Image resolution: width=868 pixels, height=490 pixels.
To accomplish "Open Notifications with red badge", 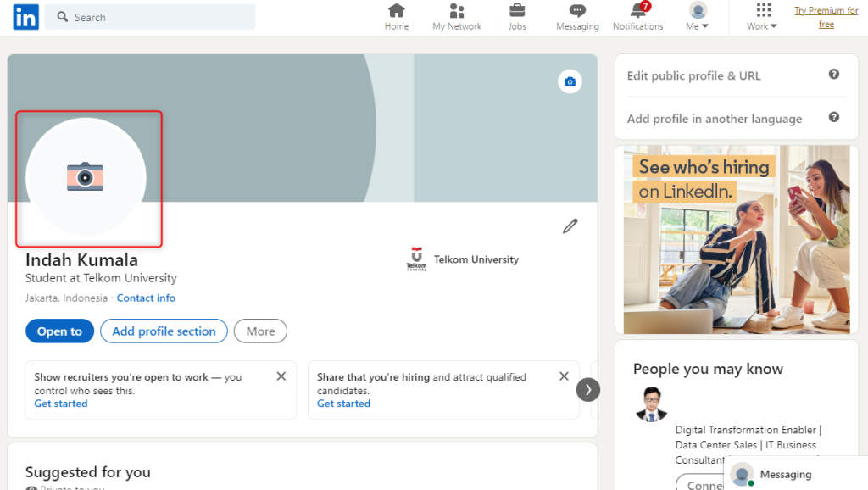I will [x=637, y=17].
